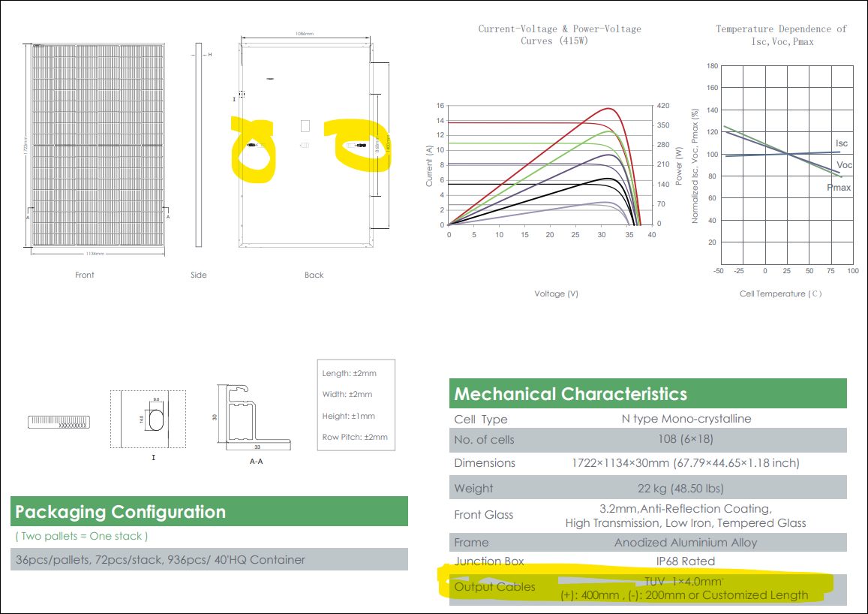Screen dimensions: 868x614
Task: Click the Temperature Dependence chart title
Action: (781, 35)
